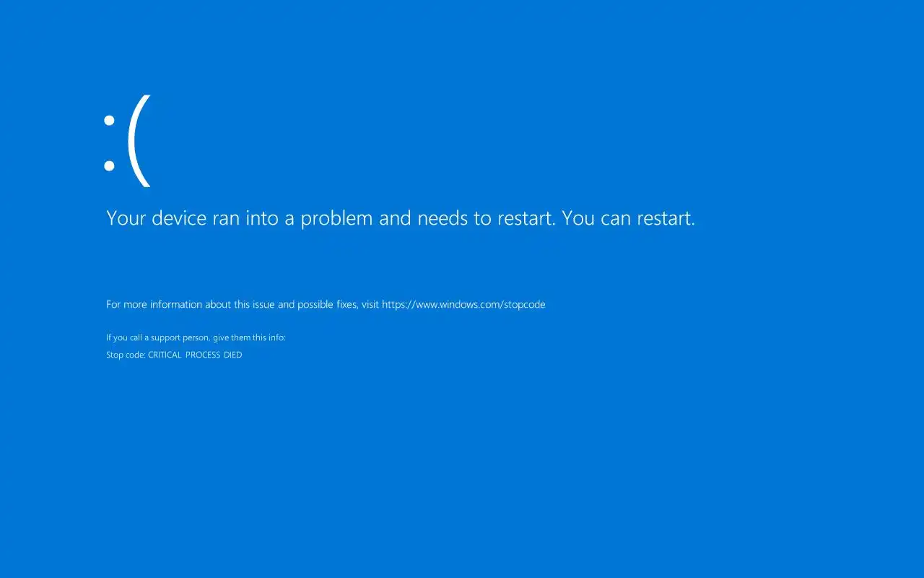Open the windows.com/stopcode URL
This screenshot has height=578, width=924.
tap(463, 305)
